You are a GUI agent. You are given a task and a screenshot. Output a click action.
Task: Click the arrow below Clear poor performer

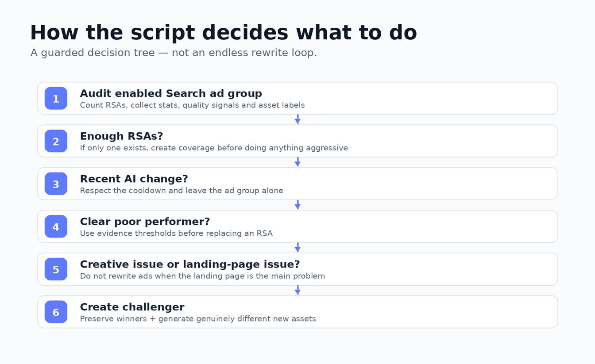point(297,248)
